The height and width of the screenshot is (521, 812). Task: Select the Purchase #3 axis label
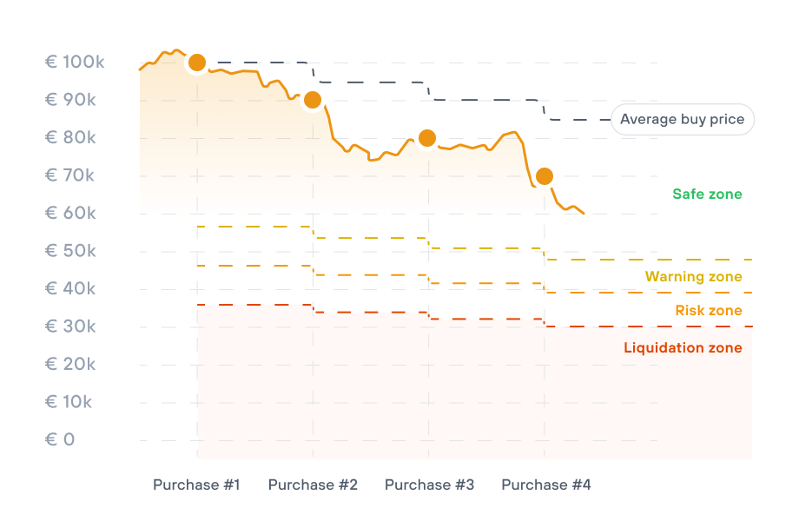(429, 485)
